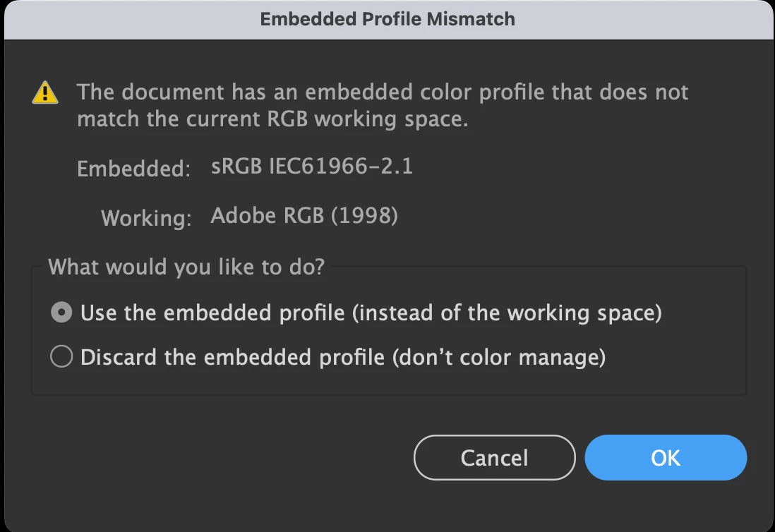Click the text "match the current RGB working space"
This screenshot has height=532, width=775.
(x=272, y=119)
